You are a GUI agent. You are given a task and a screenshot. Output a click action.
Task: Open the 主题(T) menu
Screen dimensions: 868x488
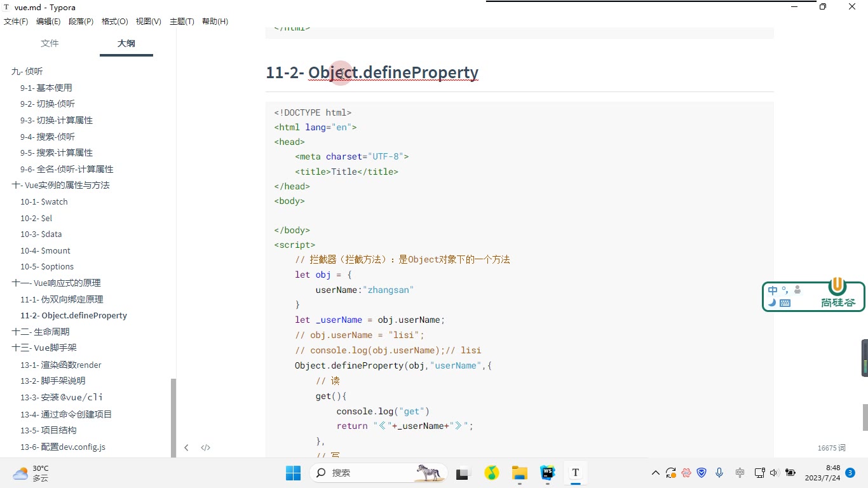[x=182, y=22]
